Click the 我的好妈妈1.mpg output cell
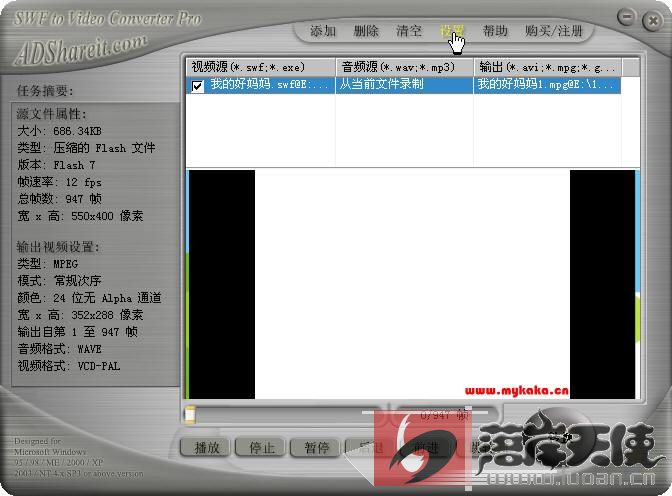Screen dimensions: 672x496 tap(546, 84)
